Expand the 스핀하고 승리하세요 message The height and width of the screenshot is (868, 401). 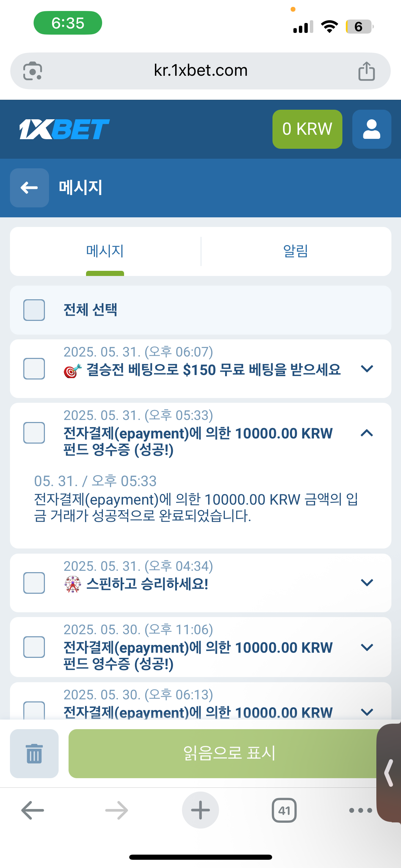point(367,583)
